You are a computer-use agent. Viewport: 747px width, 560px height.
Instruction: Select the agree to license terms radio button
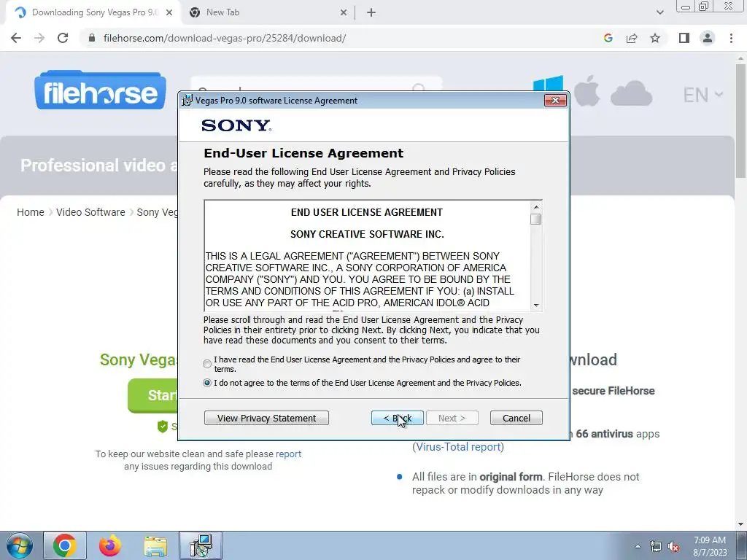tap(206, 365)
